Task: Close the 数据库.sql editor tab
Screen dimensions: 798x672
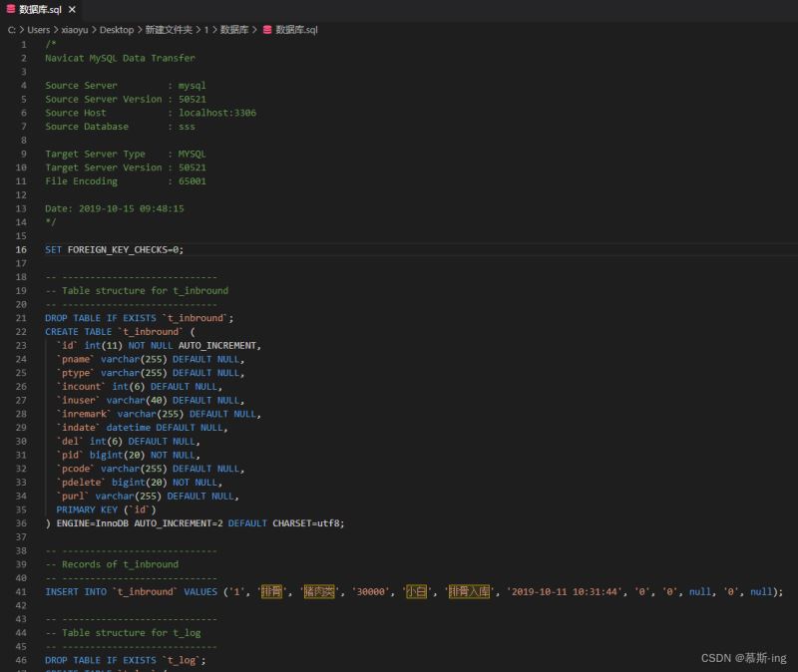Action: (72, 9)
